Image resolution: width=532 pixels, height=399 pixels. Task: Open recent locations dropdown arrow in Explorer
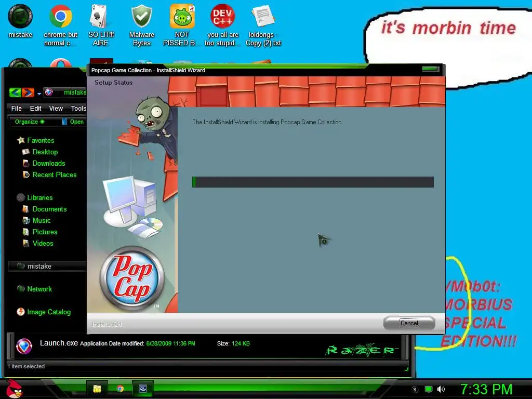point(39,94)
